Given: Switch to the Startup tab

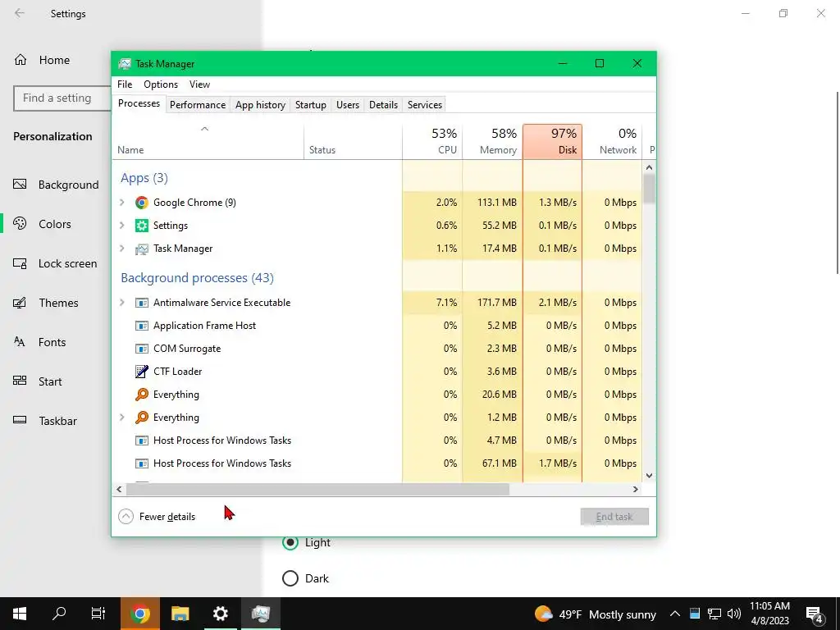Looking at the screenshot, I should [x=311, y=105].
